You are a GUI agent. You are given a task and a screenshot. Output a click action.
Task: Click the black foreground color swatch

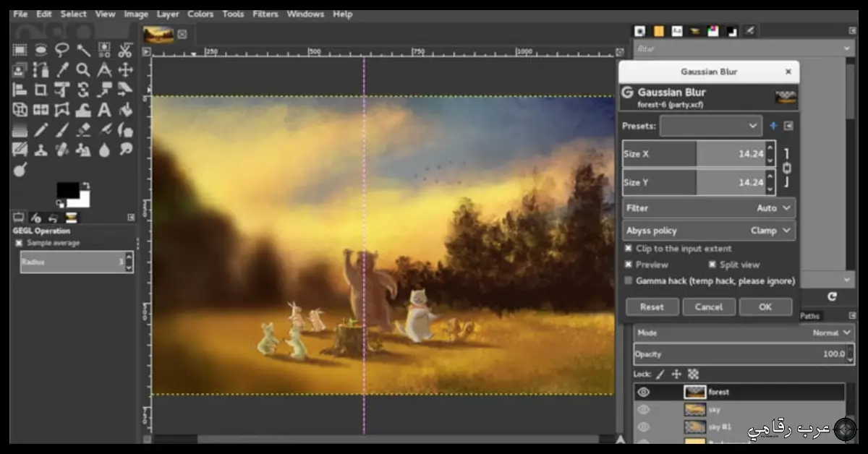click(x=67, y=191)
